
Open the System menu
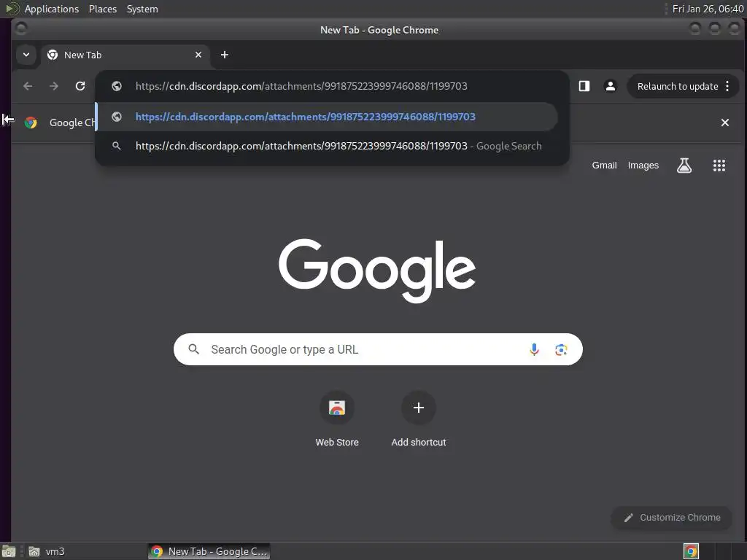[142, 9]
